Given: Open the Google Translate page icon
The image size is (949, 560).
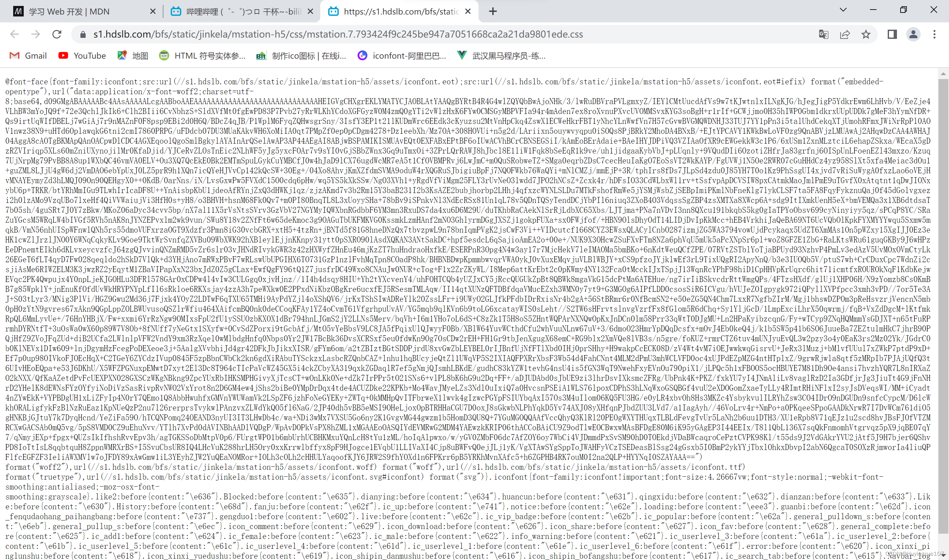Looking at the screenshot, I should [x=823, y=34].
